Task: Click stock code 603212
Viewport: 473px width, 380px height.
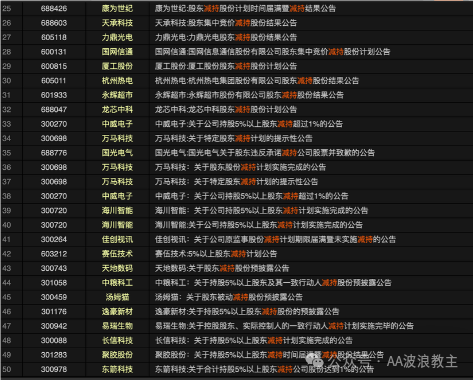Action: pos(54,254)
